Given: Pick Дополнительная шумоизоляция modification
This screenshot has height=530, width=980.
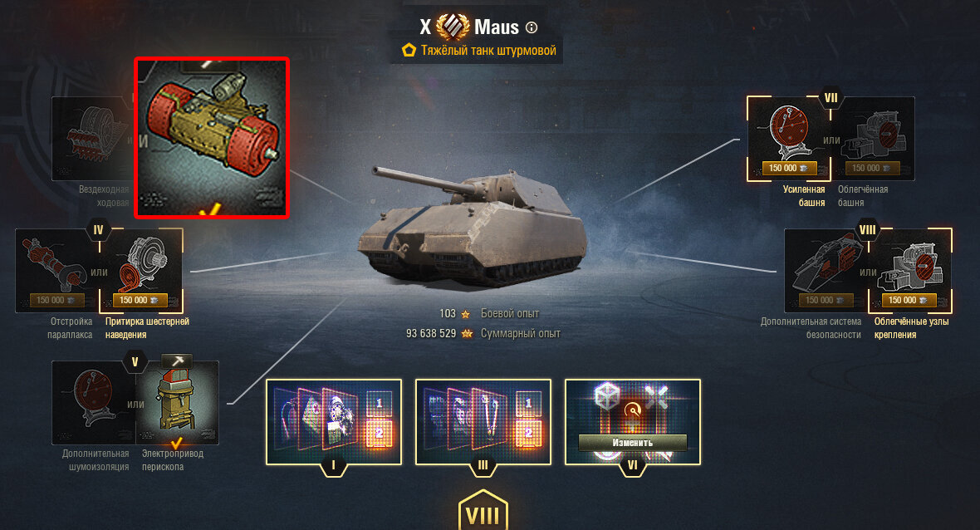Looking at the screenshot, I should pyautogui.click(x=94, y=403).
